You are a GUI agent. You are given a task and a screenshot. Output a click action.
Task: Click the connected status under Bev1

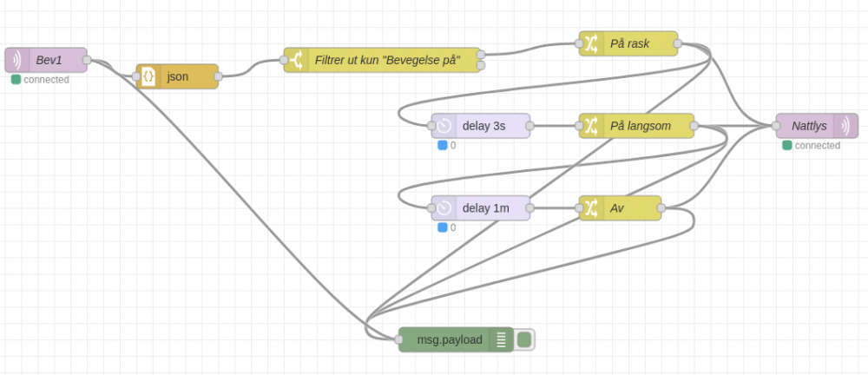click(41, 80)
